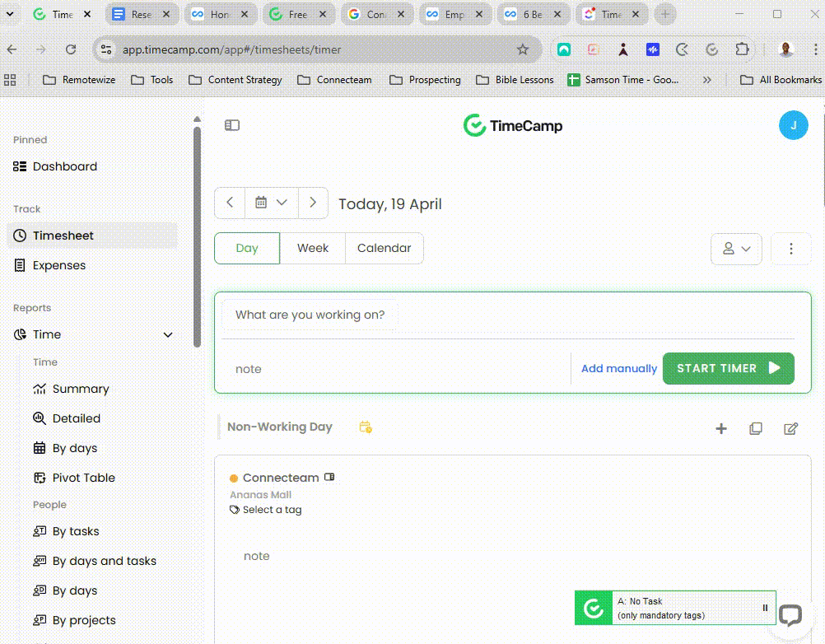Click the Connecteam task name
Viewport: 825px width, 644px height.
click(281, 478)
